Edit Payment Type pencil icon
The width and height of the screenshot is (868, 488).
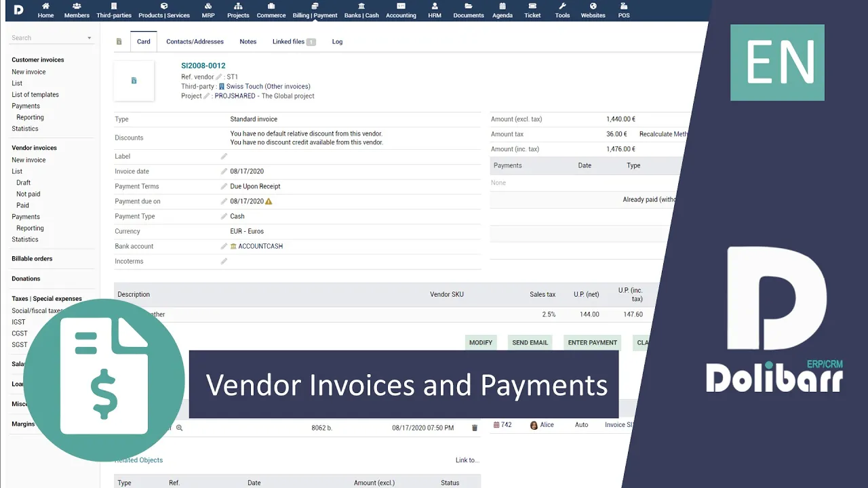224,216
